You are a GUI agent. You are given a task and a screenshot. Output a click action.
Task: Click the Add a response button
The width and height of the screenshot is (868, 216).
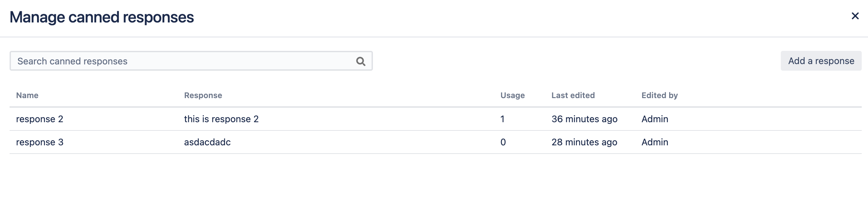click(821, 61)
